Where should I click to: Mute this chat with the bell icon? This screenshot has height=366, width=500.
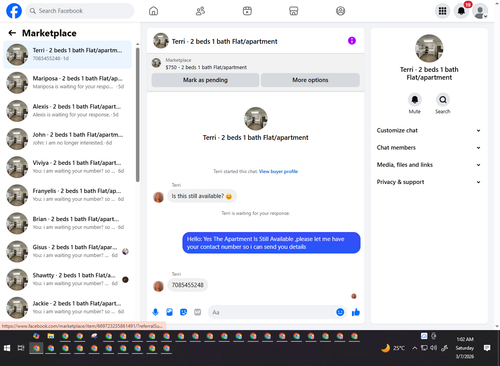[415, 100]
